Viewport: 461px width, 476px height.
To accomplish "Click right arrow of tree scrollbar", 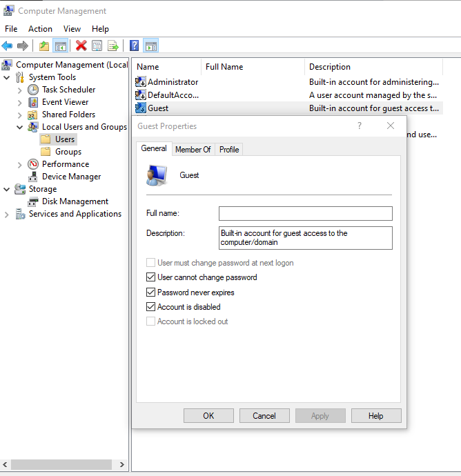I will tap(121, 464).
